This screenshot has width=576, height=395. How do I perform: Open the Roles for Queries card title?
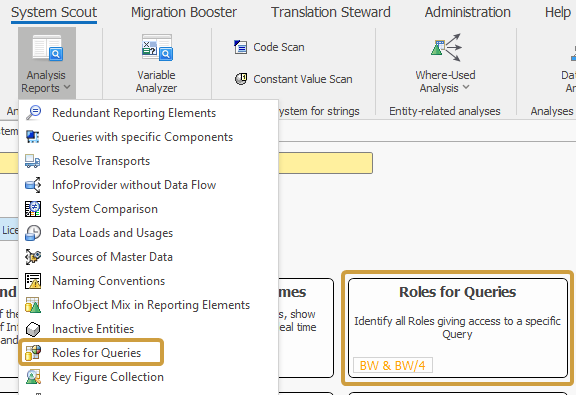(x=457, y=292)
